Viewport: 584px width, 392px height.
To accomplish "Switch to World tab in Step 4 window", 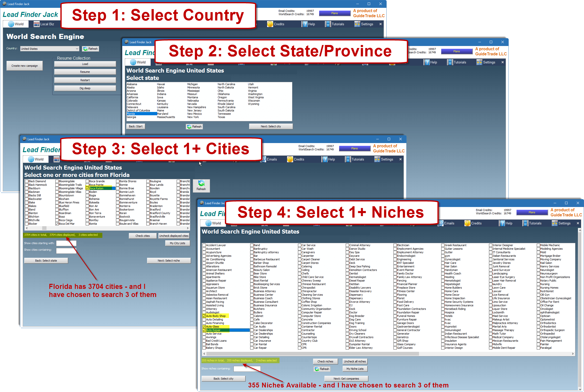I will [x=214, y=223].
